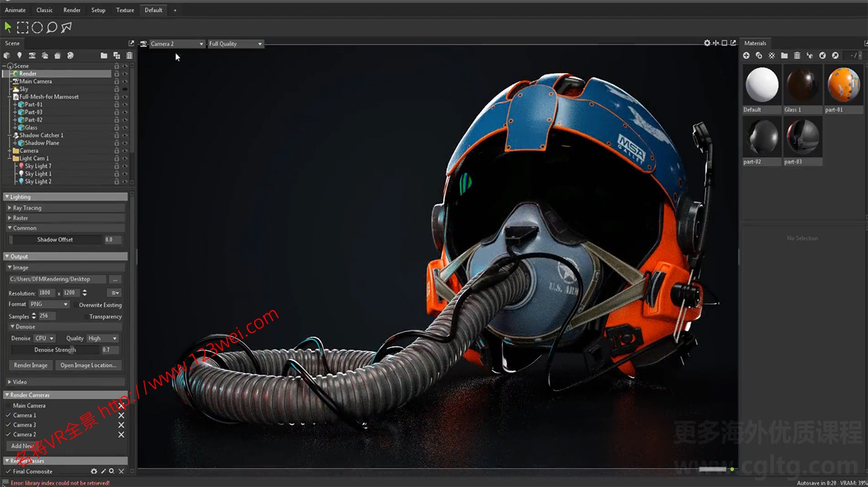Screen dimensions: 868x487
Task: Click the Render Image button
Action: [x=31, y=365]
